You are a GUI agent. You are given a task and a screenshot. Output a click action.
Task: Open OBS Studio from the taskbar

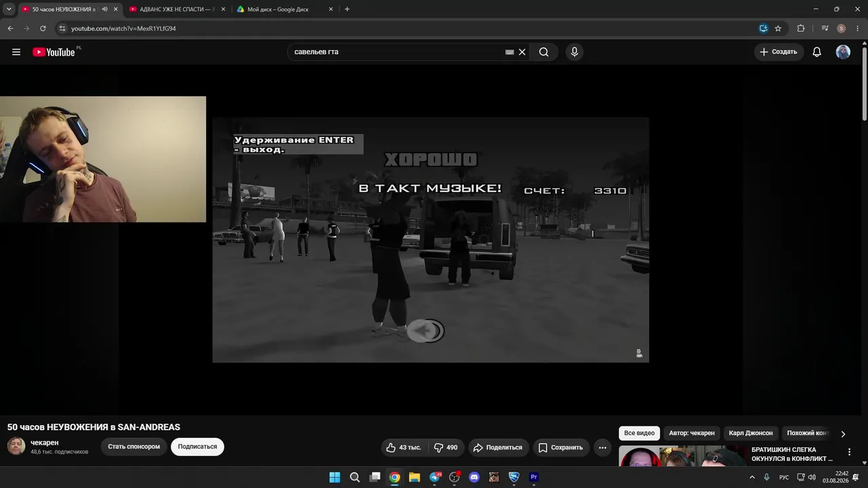pyautogui.click(x=454, y=477)
